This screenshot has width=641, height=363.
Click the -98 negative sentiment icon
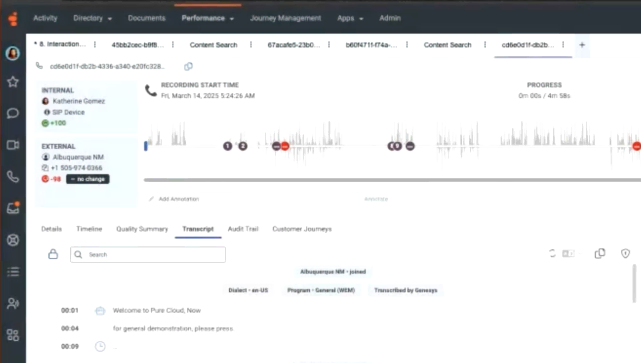click(45, 179)
